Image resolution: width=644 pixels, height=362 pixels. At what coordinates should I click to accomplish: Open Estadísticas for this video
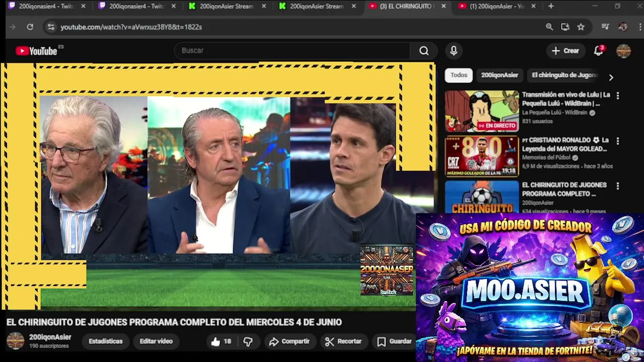tap(106, 341)
